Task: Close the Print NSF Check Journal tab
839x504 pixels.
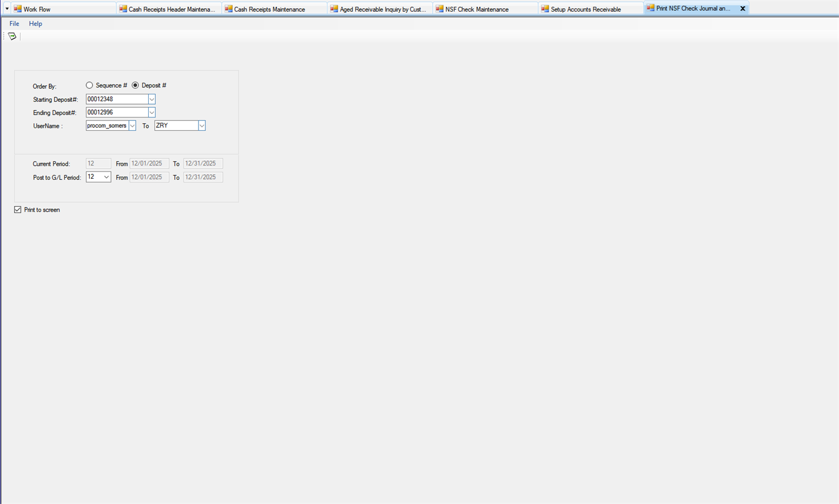Action: pos(742,9)
